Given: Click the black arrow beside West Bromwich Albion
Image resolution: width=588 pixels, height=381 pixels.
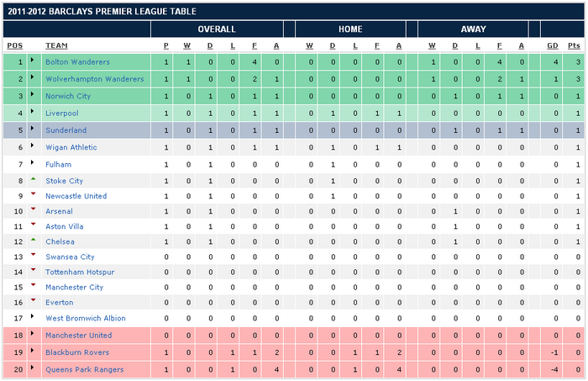Looking at the screenshot, I should pyautogui.click(x=33, y=318).
